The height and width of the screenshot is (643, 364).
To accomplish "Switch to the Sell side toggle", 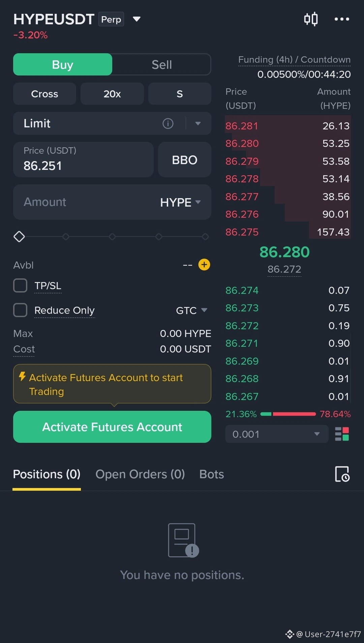I will 162,64.
